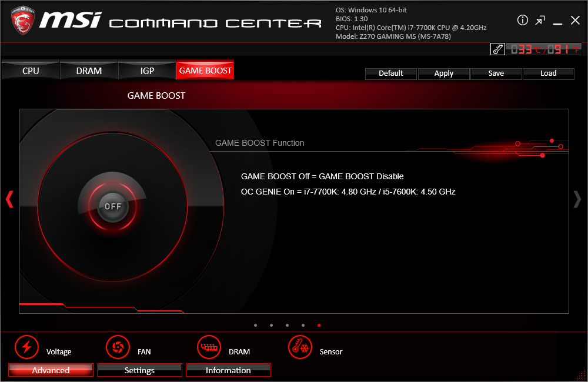Screen dimensions: 588x382
Task: Click the Model Z270 GAMING M5 text
Action: point(393,36)
